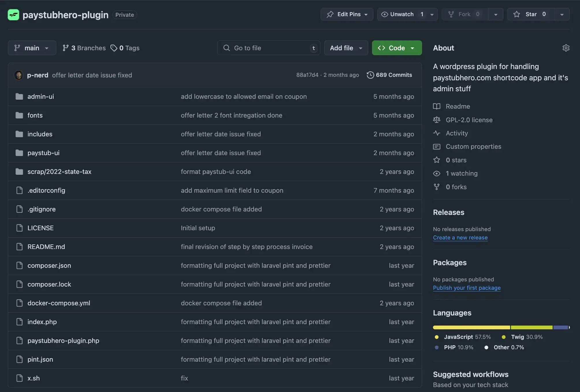Click the LICENSE file icon

pyautogui.click(x=19, y=228)
